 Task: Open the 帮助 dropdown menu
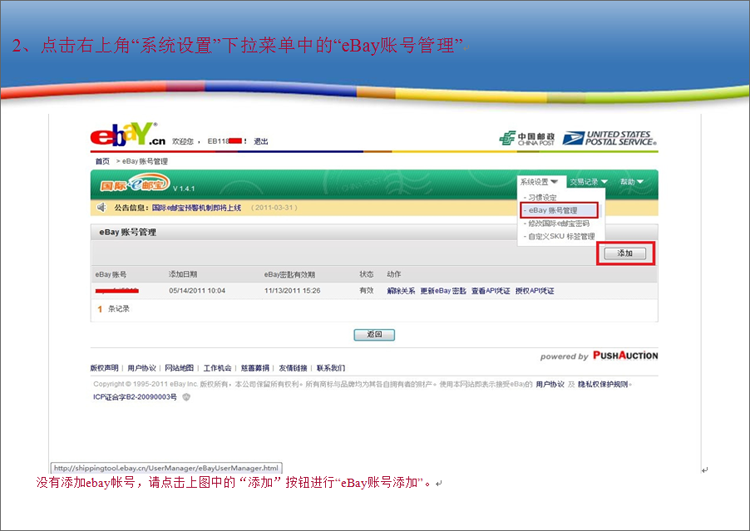pos(632,182)
